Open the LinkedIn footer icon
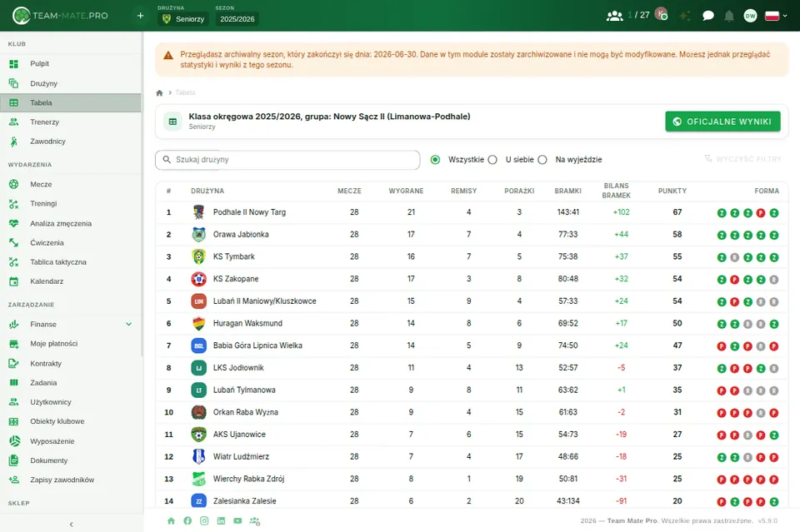 [221, 521]
